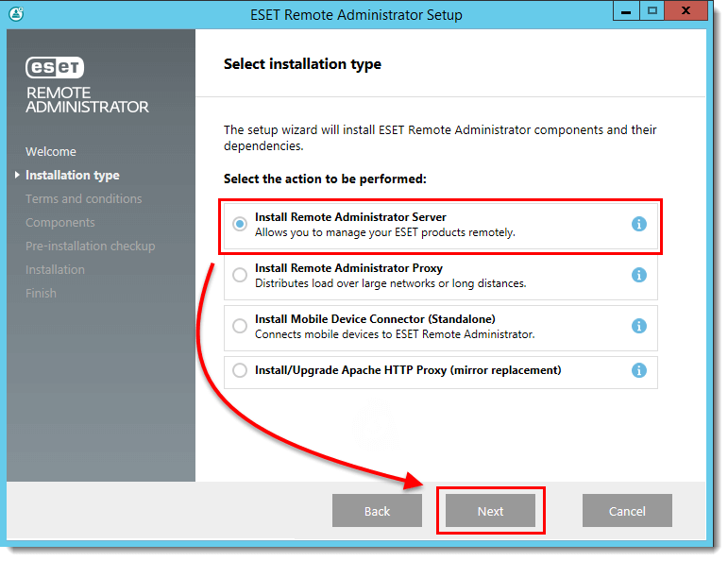Click 'Allows you to manage your ESET products remotely' text

tap(385, 232)
